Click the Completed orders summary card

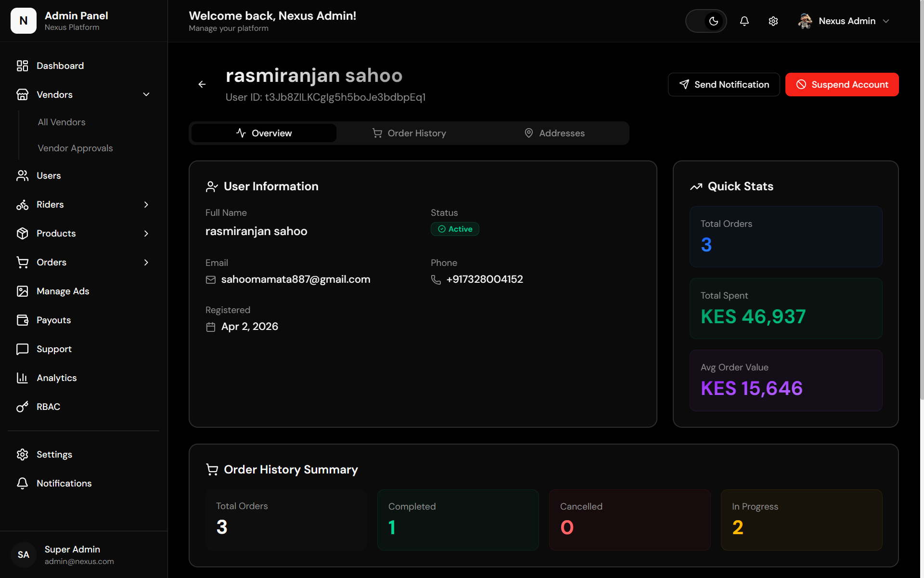coord(458,520)
